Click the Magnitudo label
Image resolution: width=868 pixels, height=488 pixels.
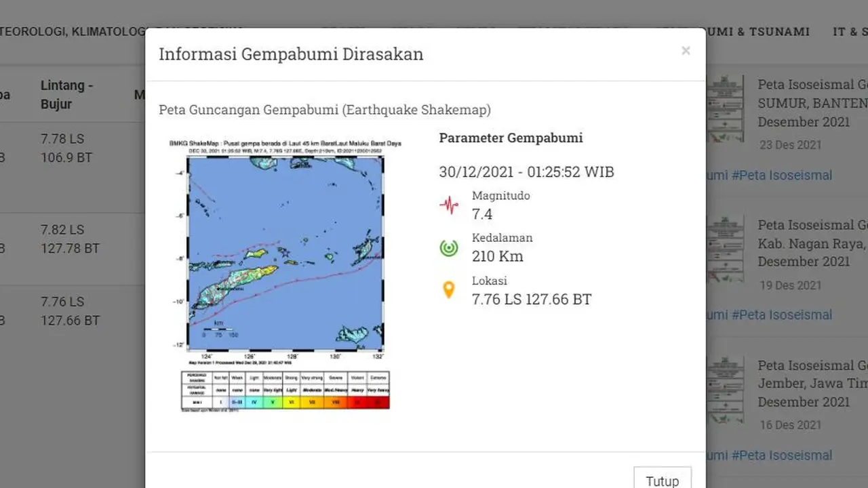[x=501, y=196]
